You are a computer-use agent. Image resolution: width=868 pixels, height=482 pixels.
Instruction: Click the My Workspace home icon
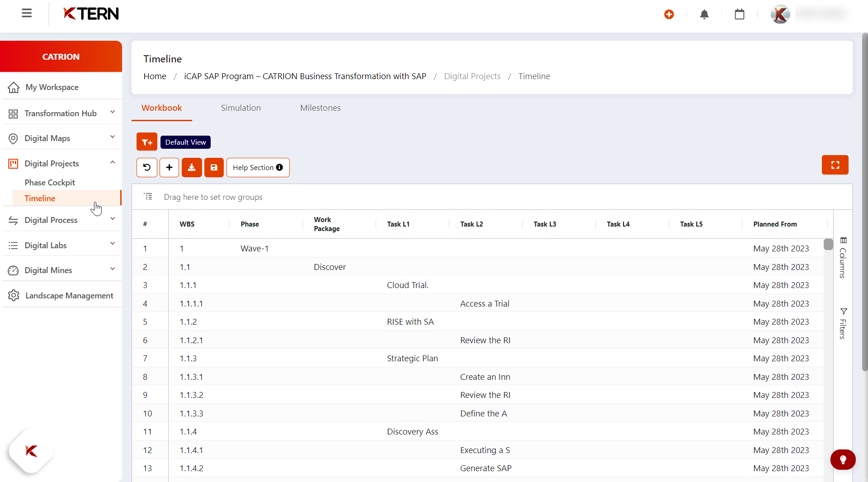pyautogui.click(x=14, y=87)
